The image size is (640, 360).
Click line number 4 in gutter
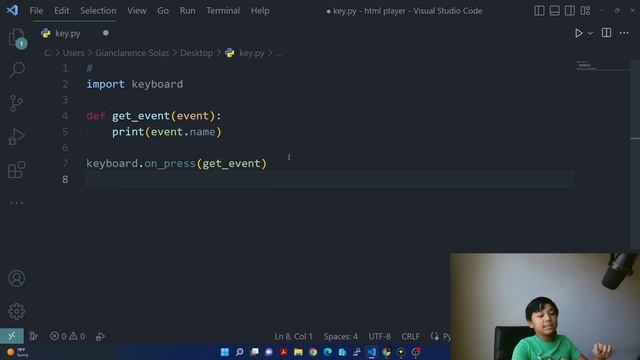tap(65, 116)
